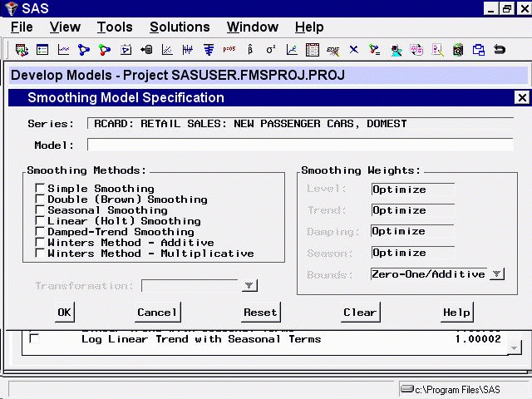The height and width of the screenshot is (399, 532).
Task: Check Winters Method - Multiplicative
Action: (40, 253)
